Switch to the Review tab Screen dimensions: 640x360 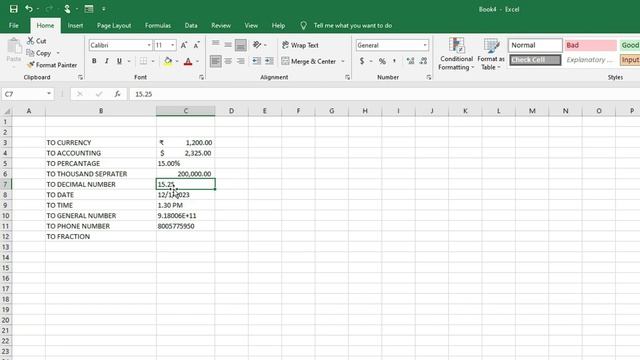point(221,25)
